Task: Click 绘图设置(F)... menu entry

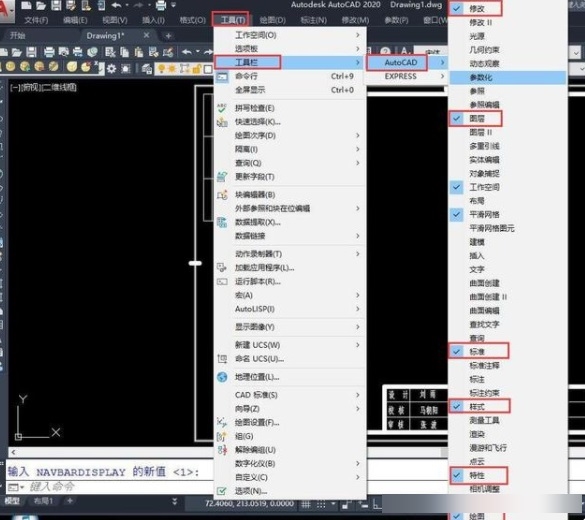Action: pos(290,422)
